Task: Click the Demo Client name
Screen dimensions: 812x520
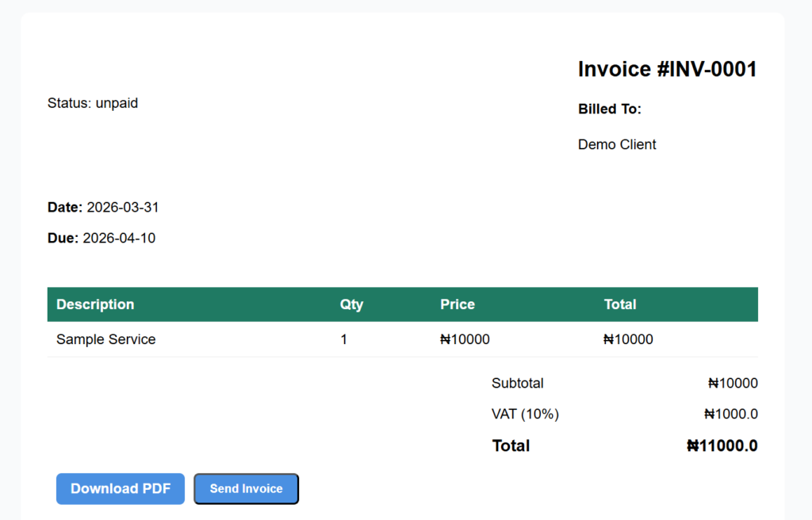Action: click(x=617, y=145)
